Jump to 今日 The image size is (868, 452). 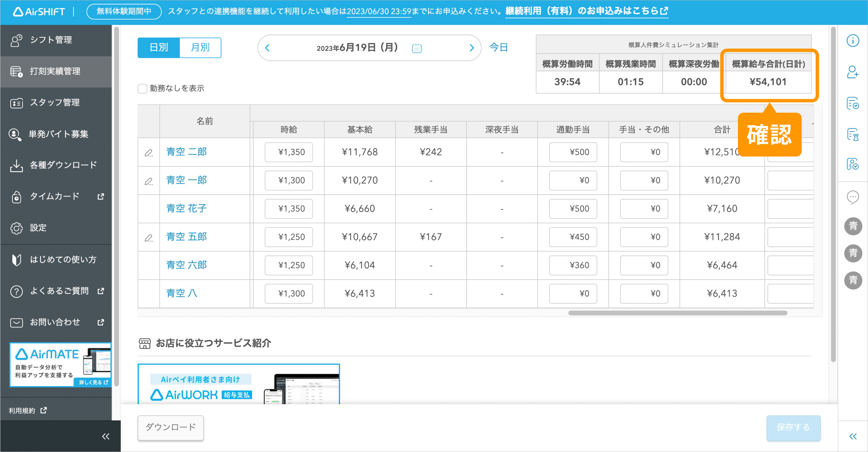[498, 48]
